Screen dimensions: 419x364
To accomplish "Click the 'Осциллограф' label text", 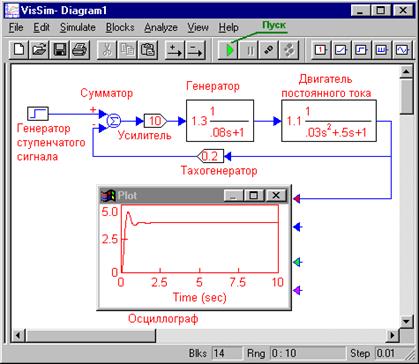I will (x=163, y=318).
